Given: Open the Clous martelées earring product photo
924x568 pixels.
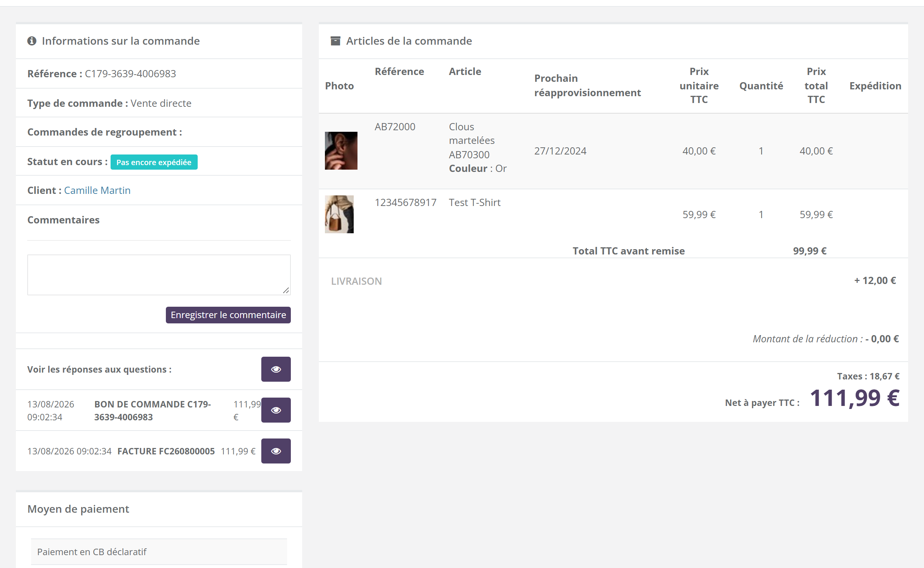Looking at the screenshot, I should click(341, 151).
